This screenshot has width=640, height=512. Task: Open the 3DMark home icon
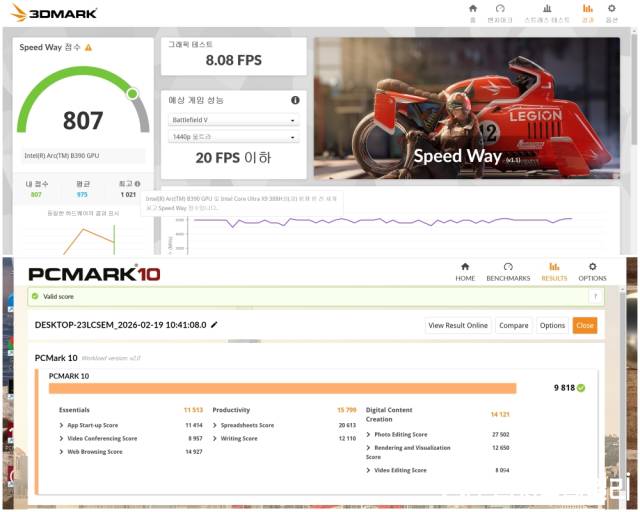[473, 8]
